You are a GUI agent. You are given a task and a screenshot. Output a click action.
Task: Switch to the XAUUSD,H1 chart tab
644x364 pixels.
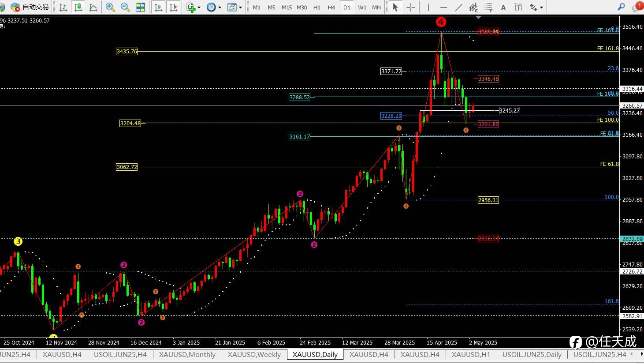(x=471, y=354)
